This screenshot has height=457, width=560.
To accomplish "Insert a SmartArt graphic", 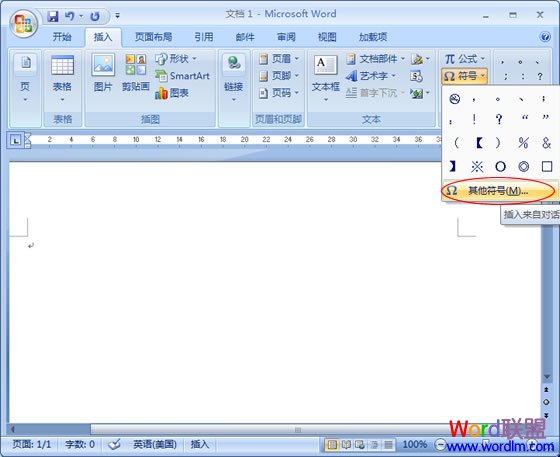I will [182, 76].
